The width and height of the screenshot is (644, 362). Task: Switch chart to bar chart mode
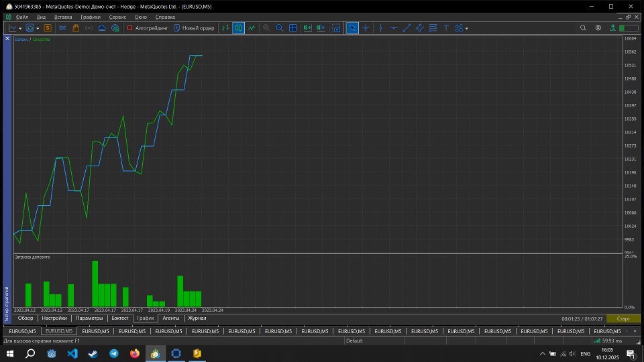pyautogui.click(x=225, y=28)
